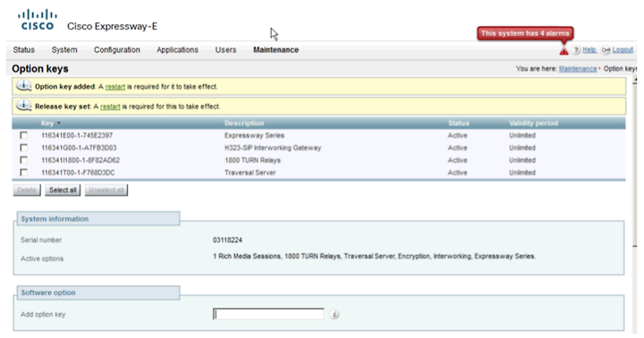The height and width of the screenshot is (338, 644).
Task: Click the info icon next to Add option key field
Action: 334,315
